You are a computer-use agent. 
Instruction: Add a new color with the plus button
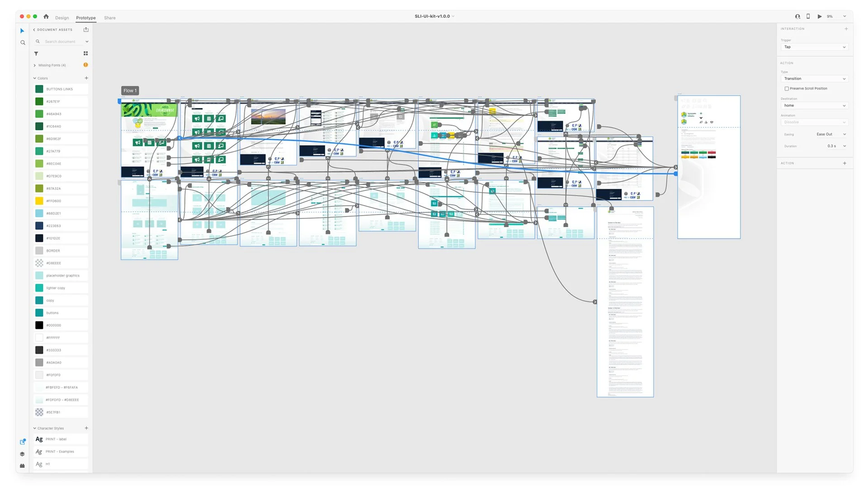(86, 78)
